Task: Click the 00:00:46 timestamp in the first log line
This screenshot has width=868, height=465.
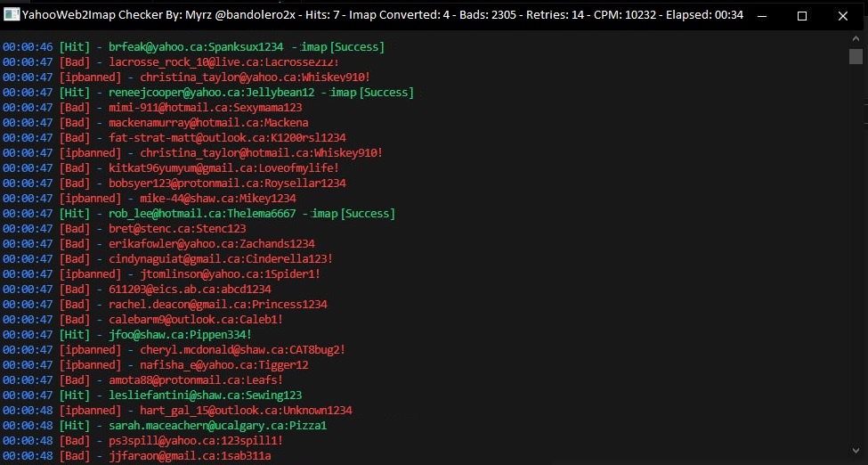Action: point(28,47)
